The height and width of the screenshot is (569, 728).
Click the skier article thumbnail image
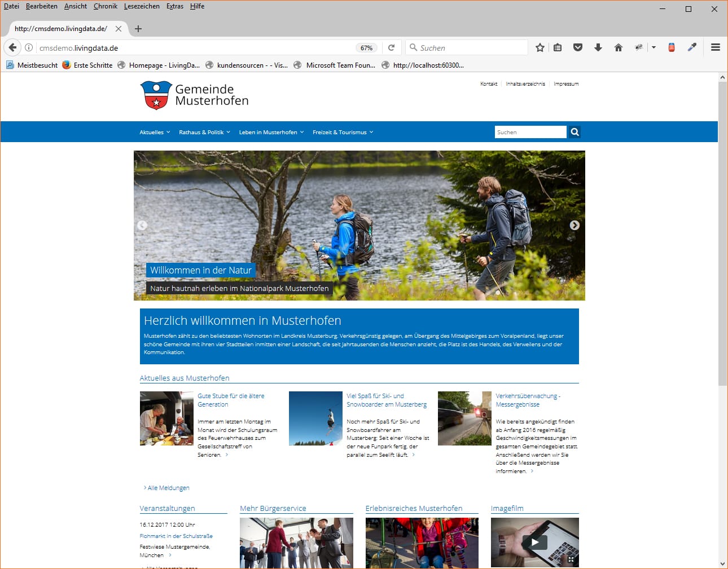315,418
